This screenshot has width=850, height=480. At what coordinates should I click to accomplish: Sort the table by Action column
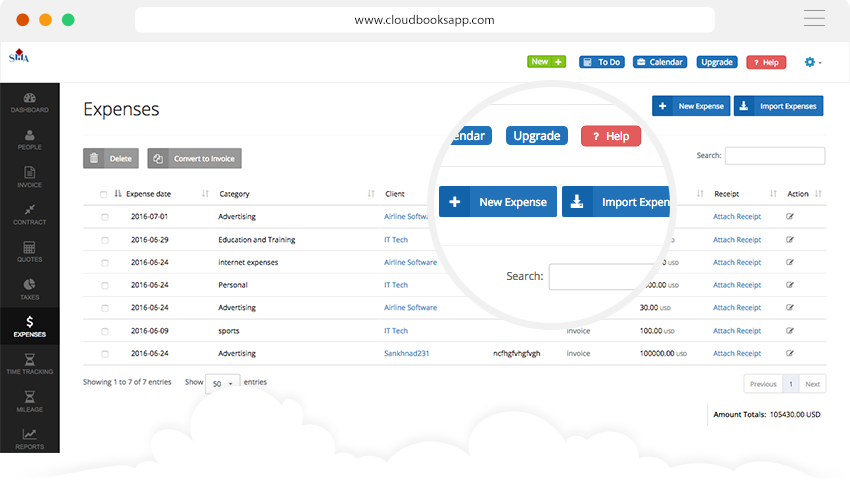click(797, 194)
